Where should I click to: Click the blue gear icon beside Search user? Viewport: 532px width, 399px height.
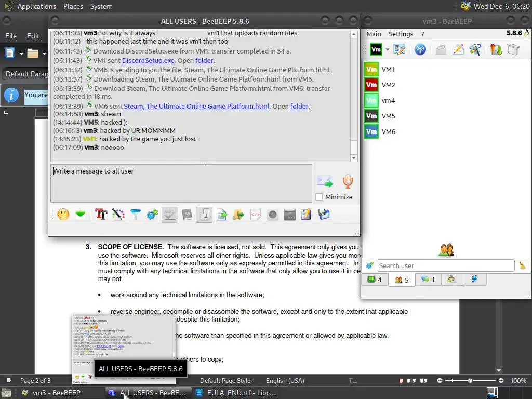(369, 265)
